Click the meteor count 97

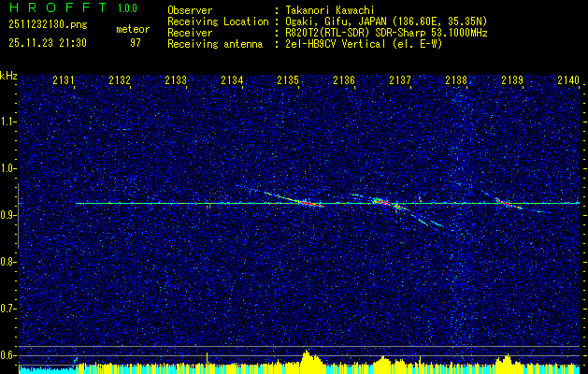136,43
